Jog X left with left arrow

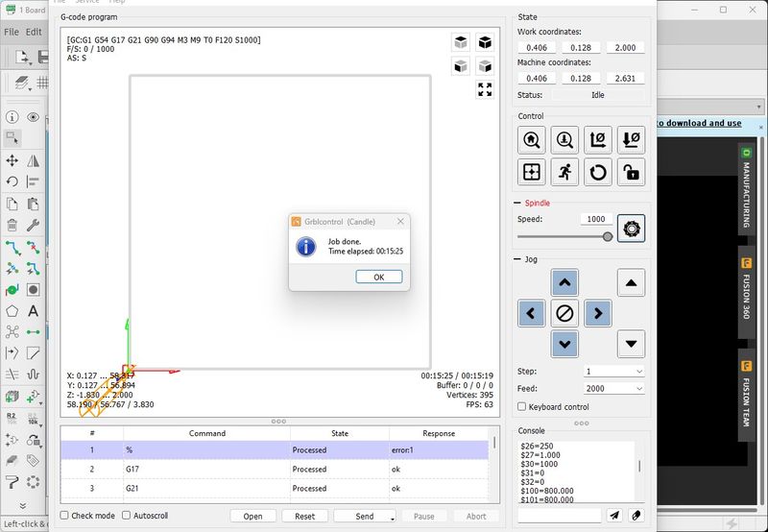(x=532, y=313)
